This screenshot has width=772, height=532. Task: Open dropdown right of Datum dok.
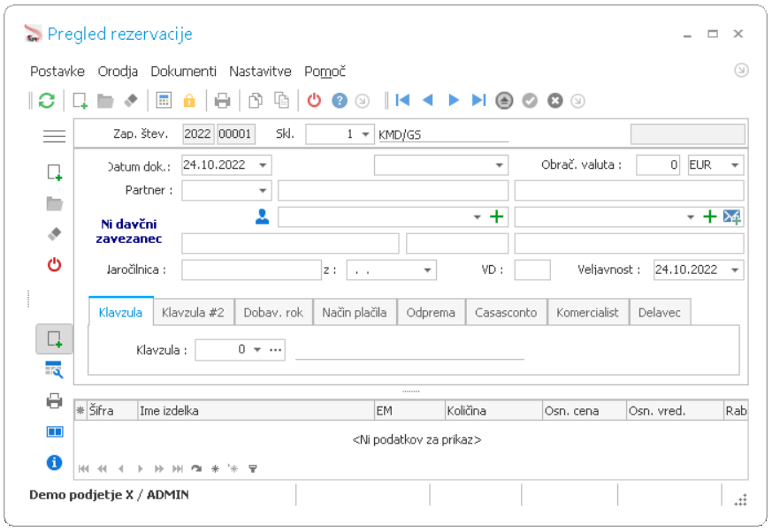(500, 165)
